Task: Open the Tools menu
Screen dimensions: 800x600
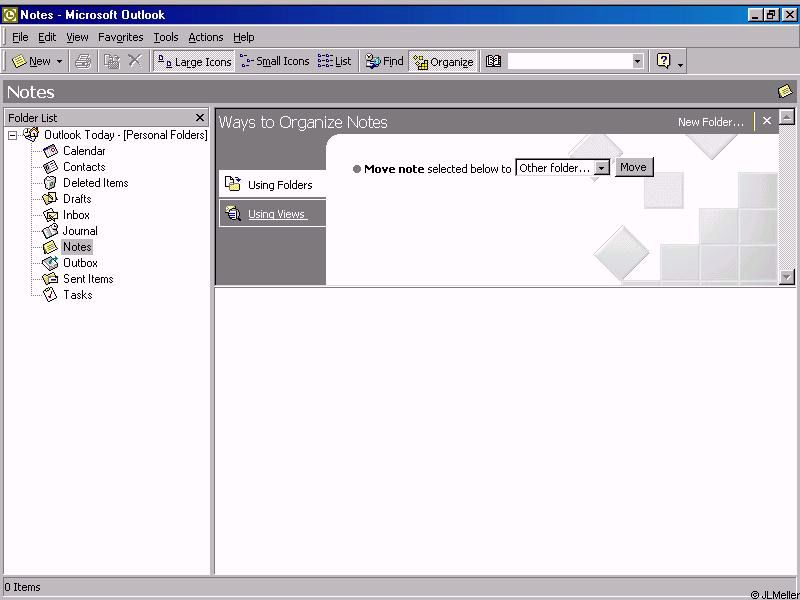Action: point(165,37)
